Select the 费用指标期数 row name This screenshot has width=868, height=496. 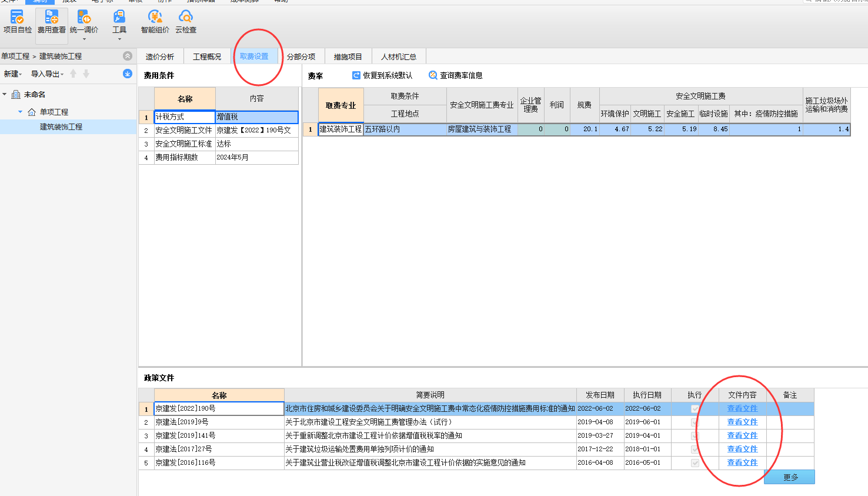pyautogui.click(x=185, y=158)
